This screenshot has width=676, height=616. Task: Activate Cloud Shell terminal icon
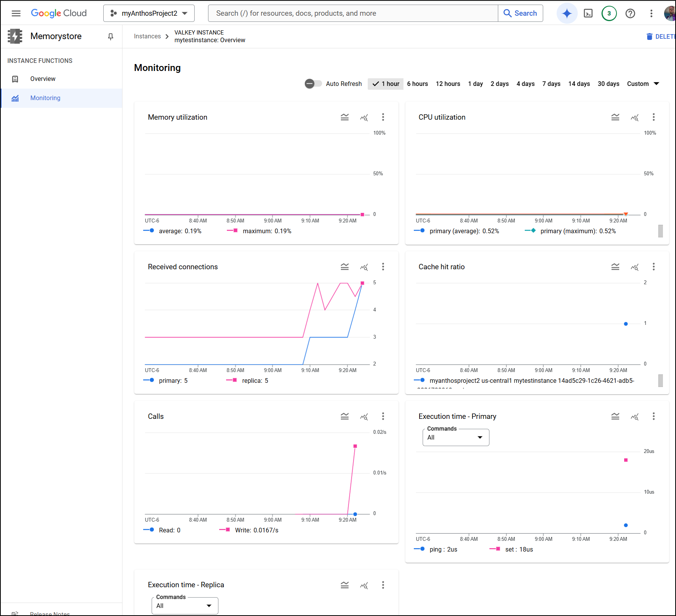[588, 13]
